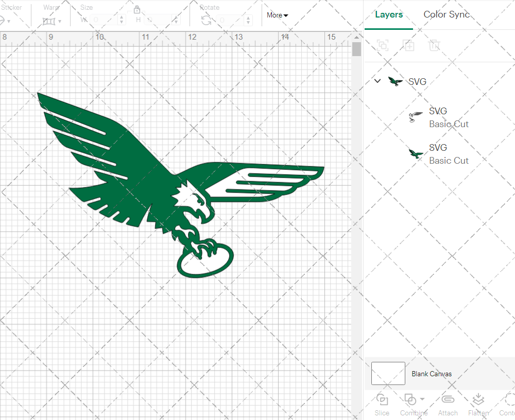Click the Blank Canvas color swatch
This screenshot has height=420, width=515.
point(388,374)
